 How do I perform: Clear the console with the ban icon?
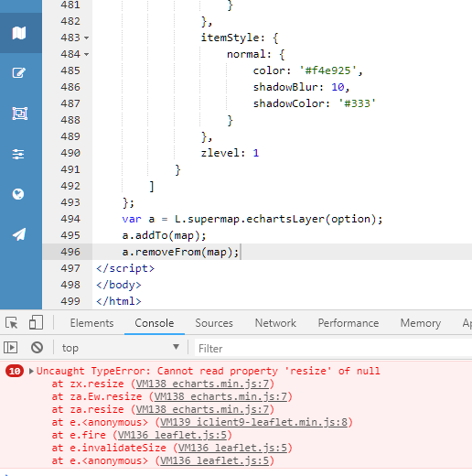click(37, 348)
